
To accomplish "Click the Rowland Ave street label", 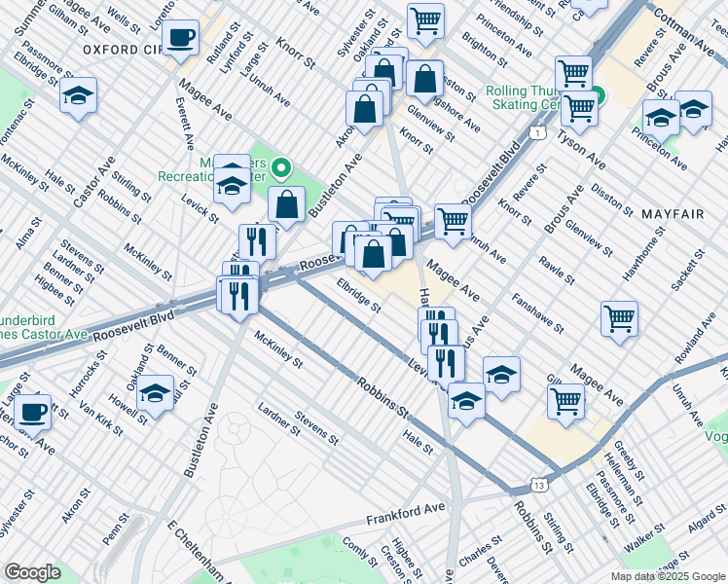I will (x=695, y=338).
